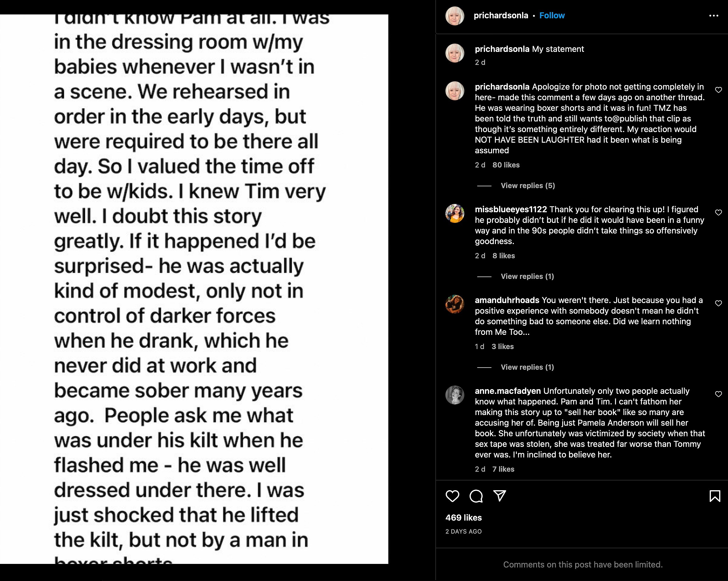The image size is (728, 581).
Task: Follow prichardsonla
Action: pos(552,16)
